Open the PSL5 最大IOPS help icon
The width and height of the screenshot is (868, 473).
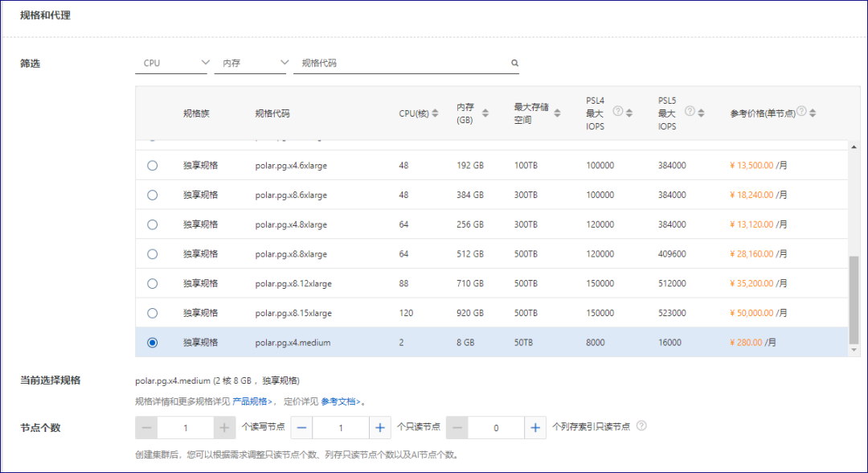(690, 110)
